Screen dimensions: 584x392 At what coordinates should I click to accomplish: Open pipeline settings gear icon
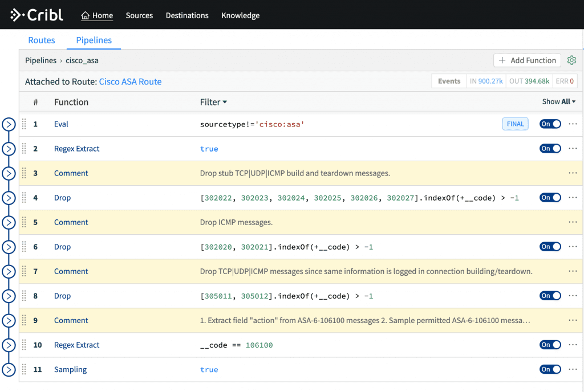pos(571,60)
